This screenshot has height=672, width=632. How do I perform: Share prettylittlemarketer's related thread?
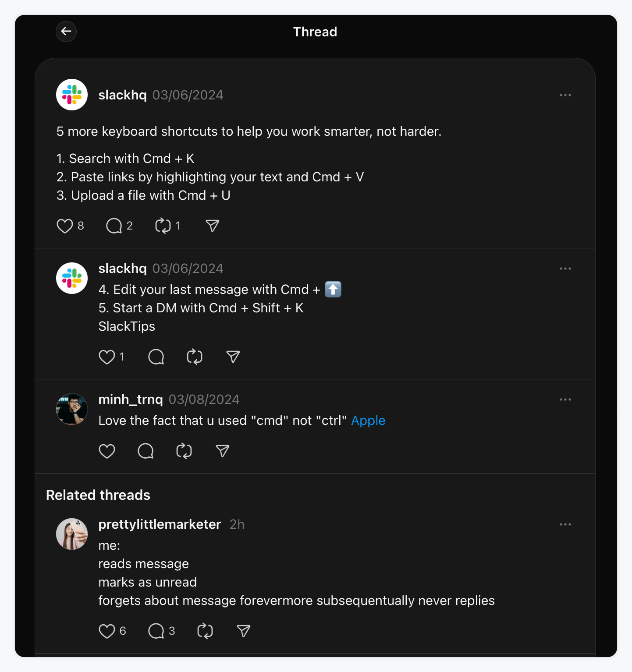coord(242,631)
